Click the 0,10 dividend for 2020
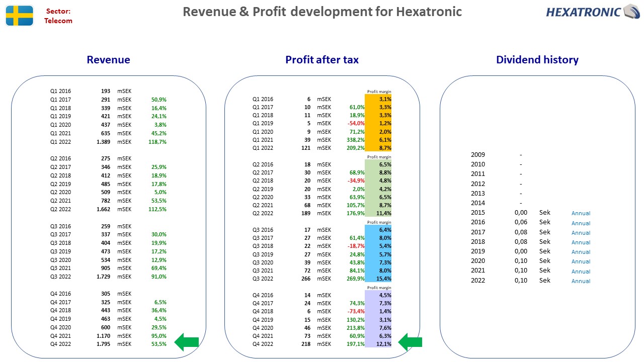Screen dimensions: 644x362 coord(521,261)
